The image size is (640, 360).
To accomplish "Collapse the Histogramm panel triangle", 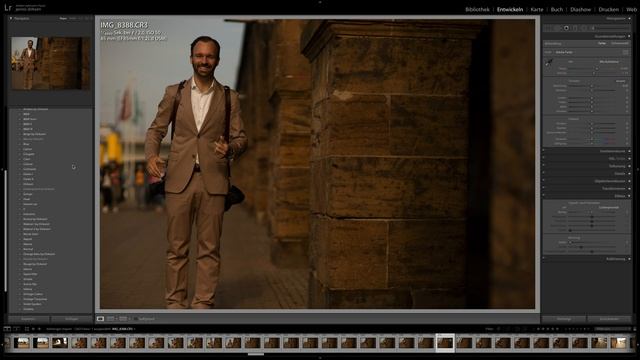I will click(629, 18).
